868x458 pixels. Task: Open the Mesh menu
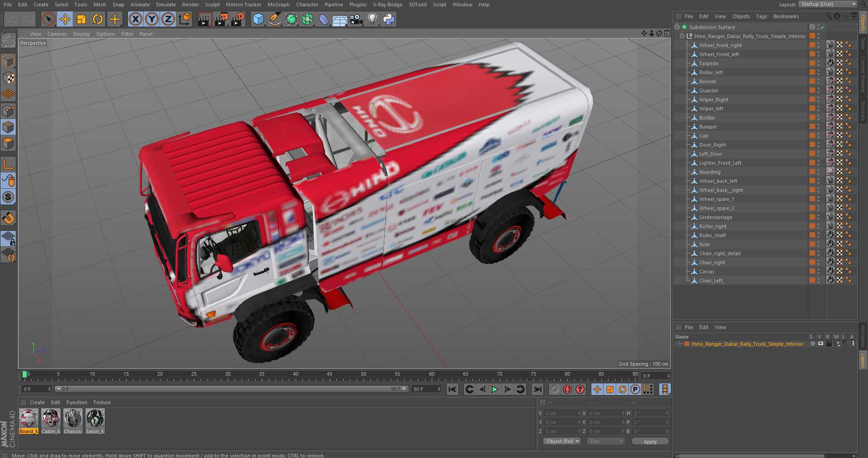[x=100, y=5]
